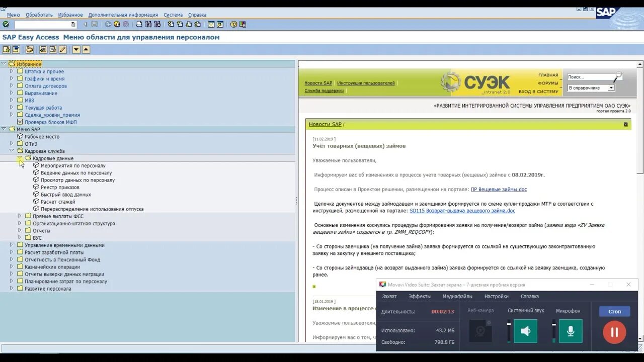Open the В справочнике dropdown on the portal
Screen dimensions: 644x362
(x=612, y=87)
